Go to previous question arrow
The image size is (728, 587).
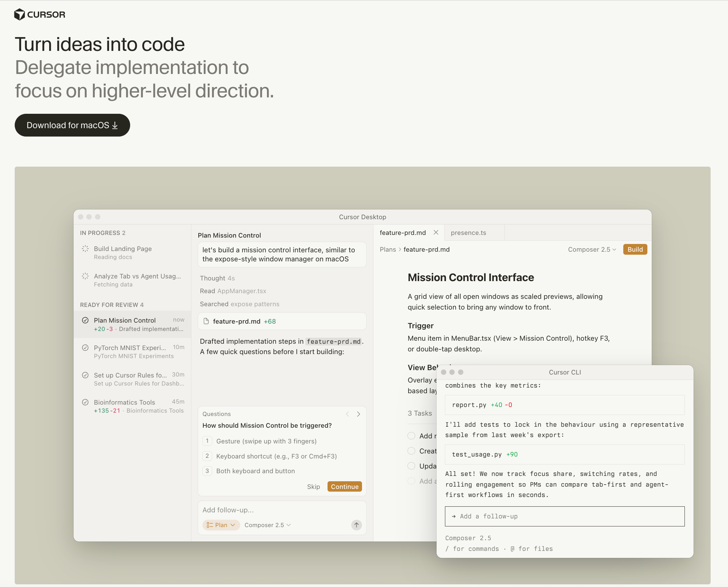[x=347, y=414]
